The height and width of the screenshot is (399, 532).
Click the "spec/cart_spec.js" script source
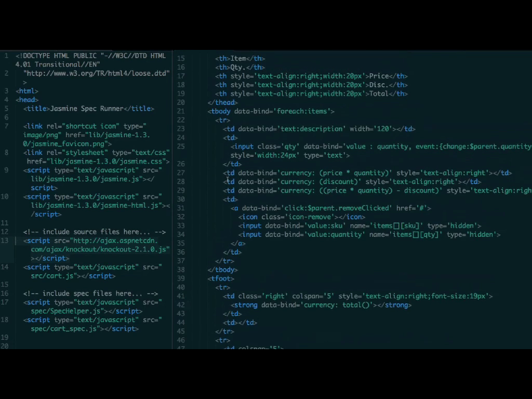64,329
